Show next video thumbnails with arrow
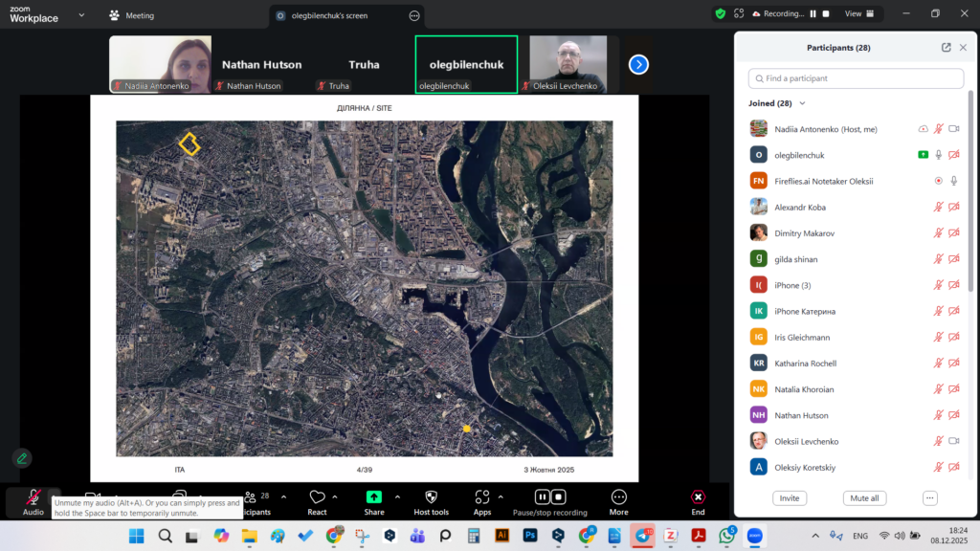This screenshot has height=551, width=980. tap(638, 64)
